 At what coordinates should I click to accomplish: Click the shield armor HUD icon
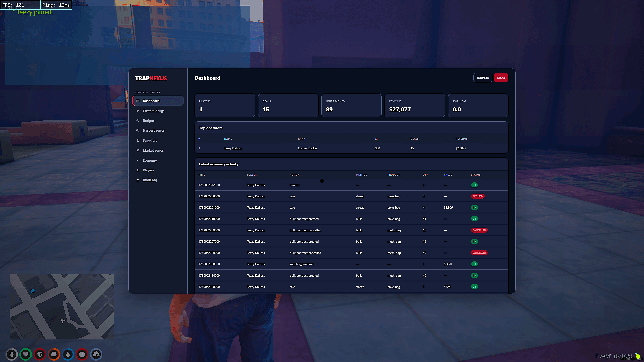click(x=40, y=354)
